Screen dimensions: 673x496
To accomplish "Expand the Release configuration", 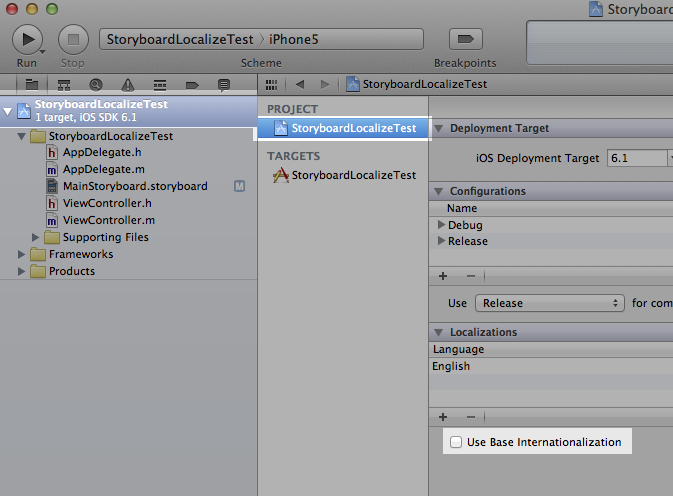I will coord(441,241).
